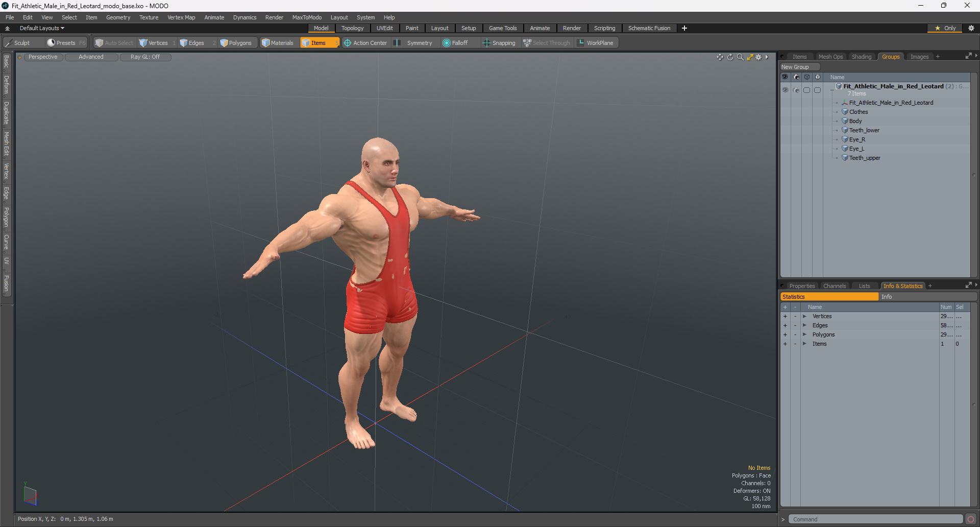Click the viewport pan (move) icon

[720, 57]
